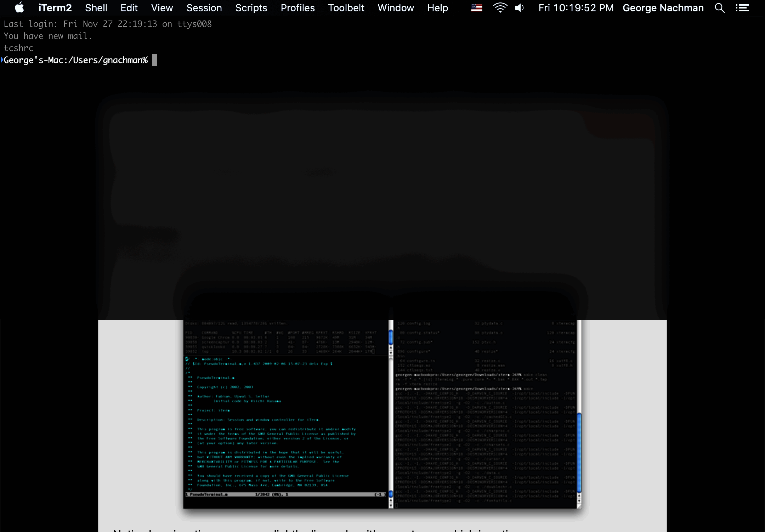Open the Scripts menu

pos(251,8)
